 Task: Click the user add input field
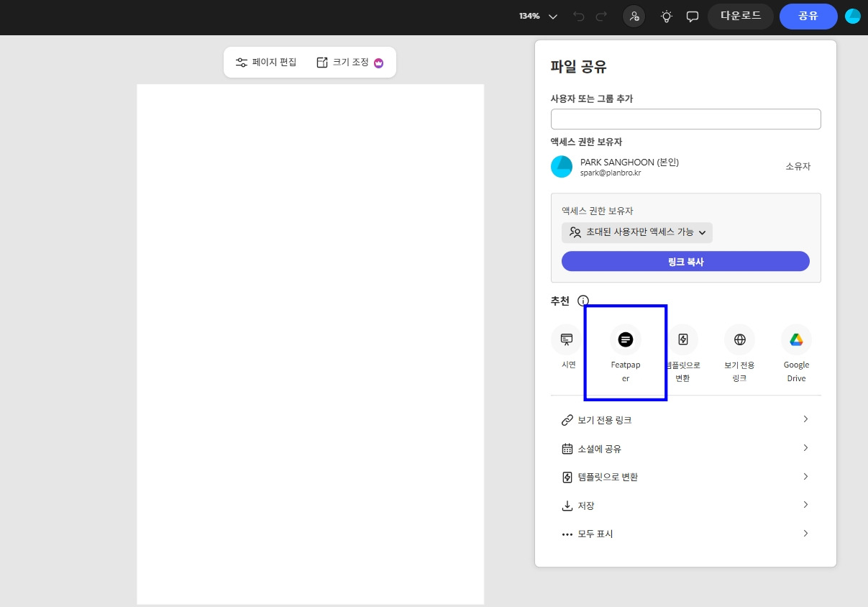(x=685, y=119)
